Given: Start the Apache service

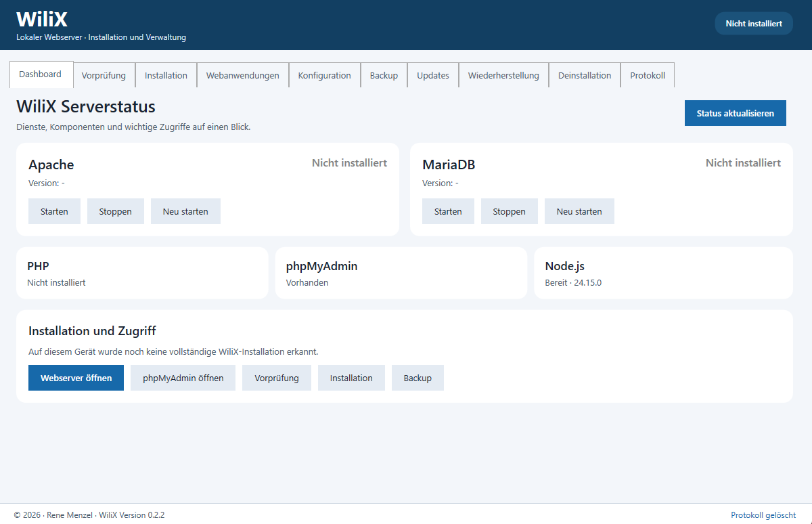Looking at the screenshot, I should pyautogui.click(x=54, y=211).
